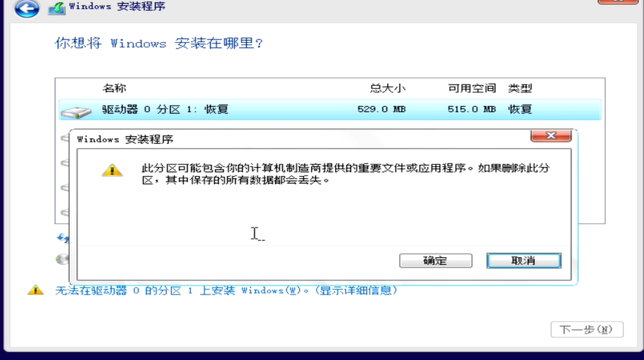644x360 pixels.
Task: Click the load driver disc icon
Action: click(x=62, y=259)
